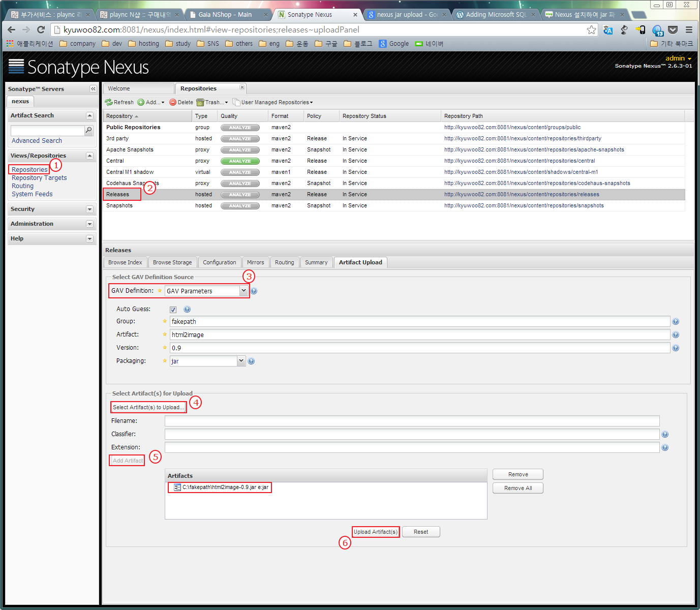Click into the Group input field

pyautogui.click(x=420, y=321)
